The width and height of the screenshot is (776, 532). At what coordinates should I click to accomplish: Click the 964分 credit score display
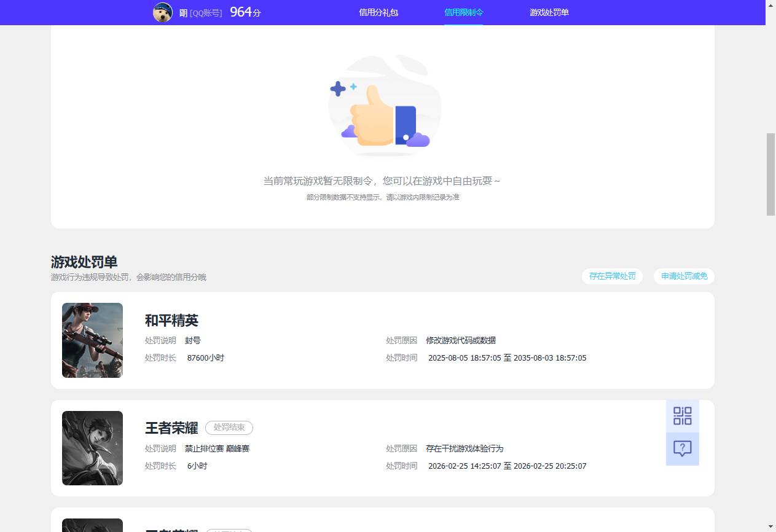(245, 12)
